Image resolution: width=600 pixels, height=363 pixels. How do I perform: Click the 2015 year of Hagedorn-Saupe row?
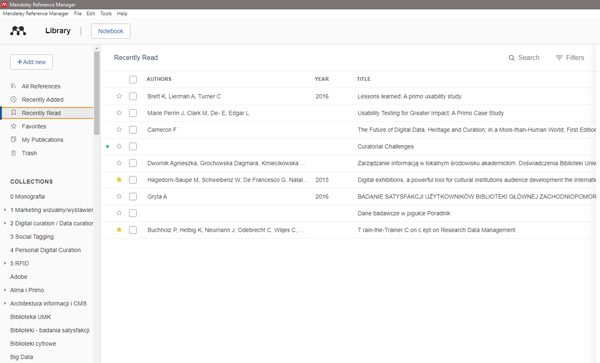tap(322, 180)
